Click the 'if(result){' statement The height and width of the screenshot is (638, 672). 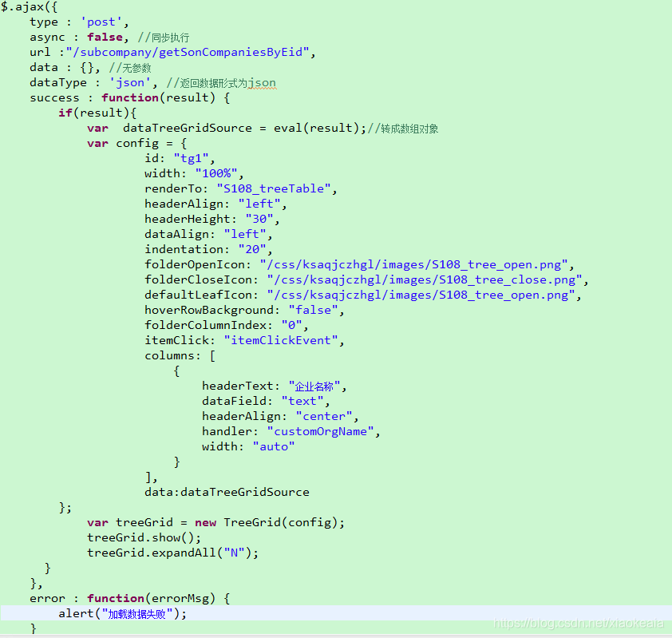[x=97, y=113]
